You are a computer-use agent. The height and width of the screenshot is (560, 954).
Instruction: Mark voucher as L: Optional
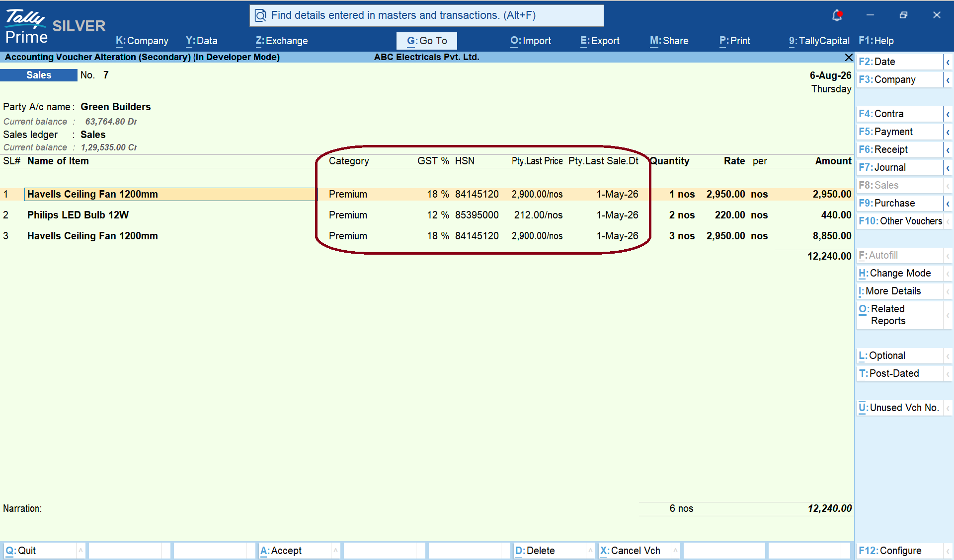tap(900, 356)
